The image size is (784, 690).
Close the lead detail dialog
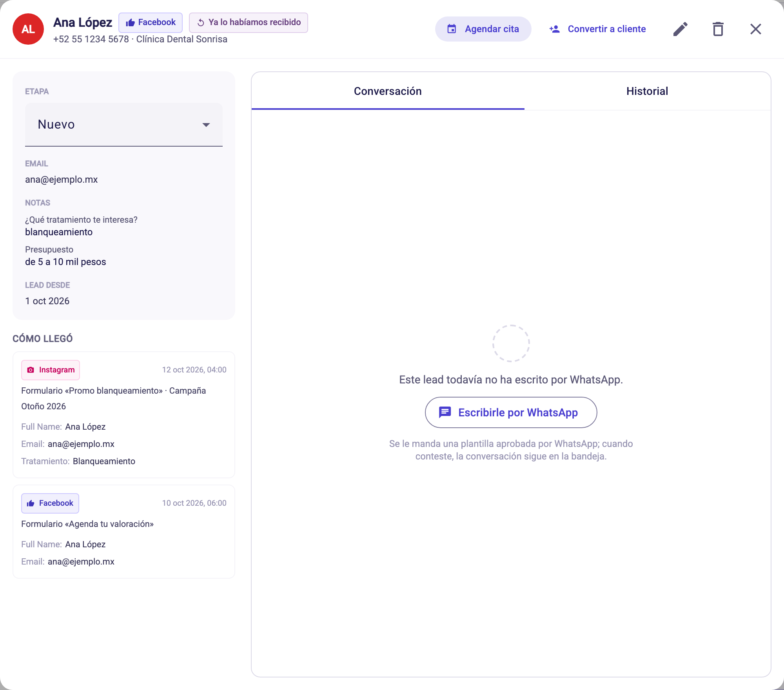point(755,29)
